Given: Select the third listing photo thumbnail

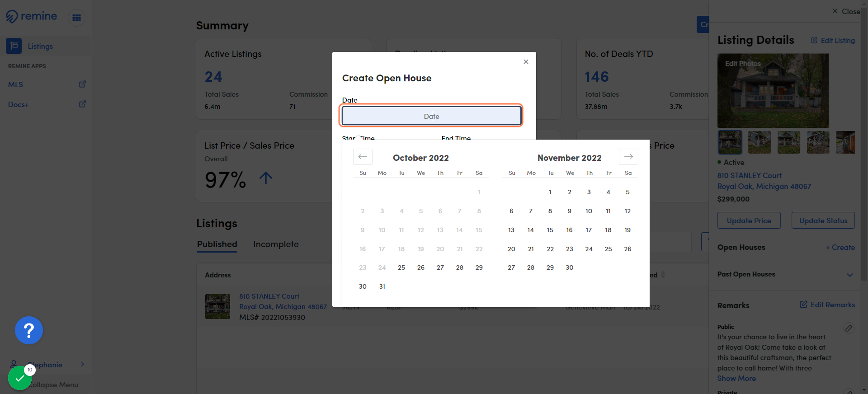Looking at the screenshot, I should (x=789, y=142).
